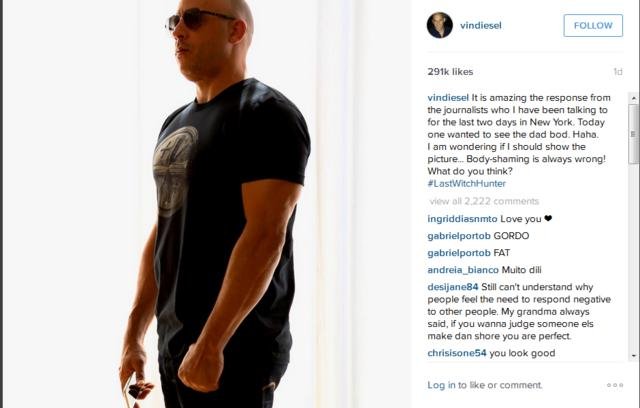640x408 pixels.
Task: Open gabrielportob profile from GORDO comment
Action: 459,236
